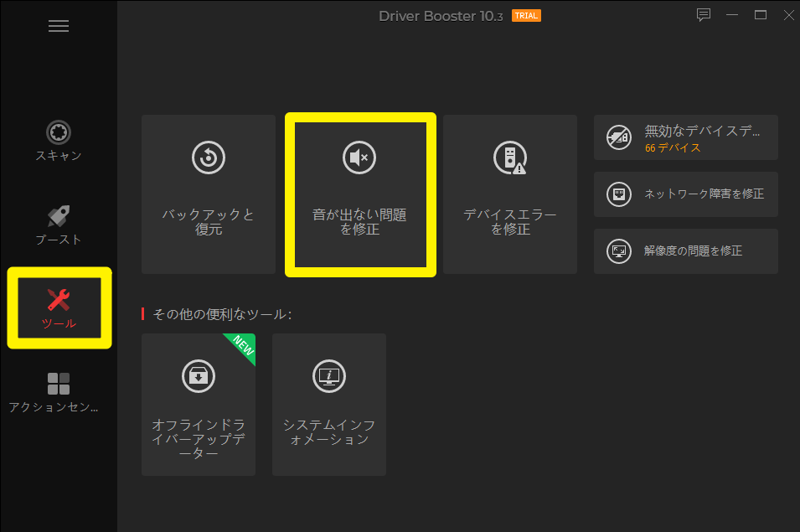
Task: Maximize the Driver Booster window
Action: (x=760, y=15)
